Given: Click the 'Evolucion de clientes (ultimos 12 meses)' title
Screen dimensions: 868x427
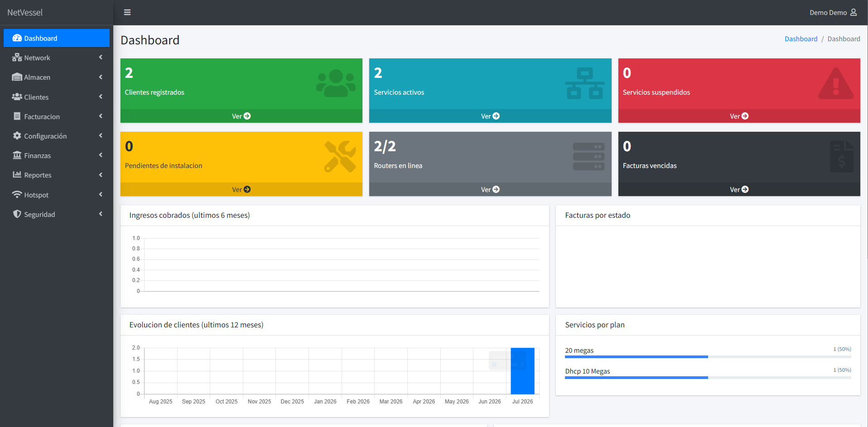Looking at the screenshot, I should [196, 325].
